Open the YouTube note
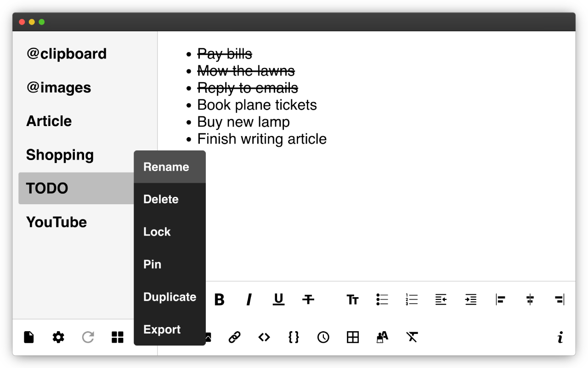The height and width of the screenshot is (368, 588). click(57, 222)
